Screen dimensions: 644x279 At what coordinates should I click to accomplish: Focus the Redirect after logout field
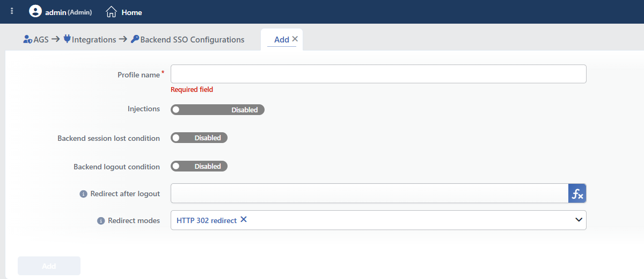[369, 194]
